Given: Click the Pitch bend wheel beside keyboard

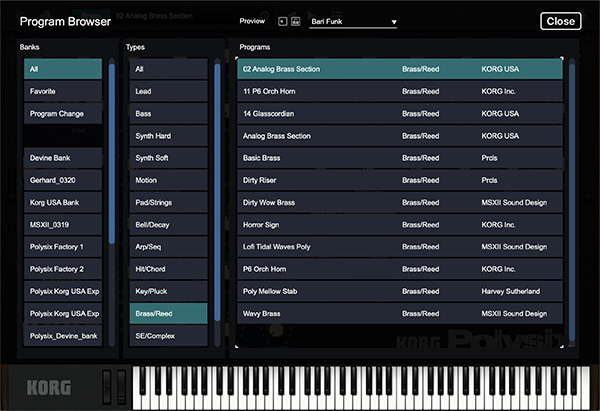Looking at the screenshot, I should [107, 387].
